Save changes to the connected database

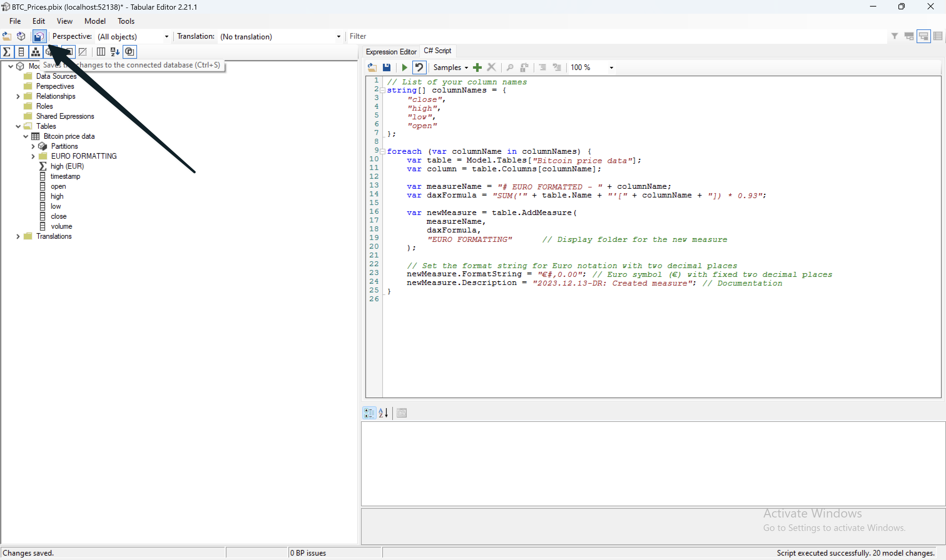39,36
